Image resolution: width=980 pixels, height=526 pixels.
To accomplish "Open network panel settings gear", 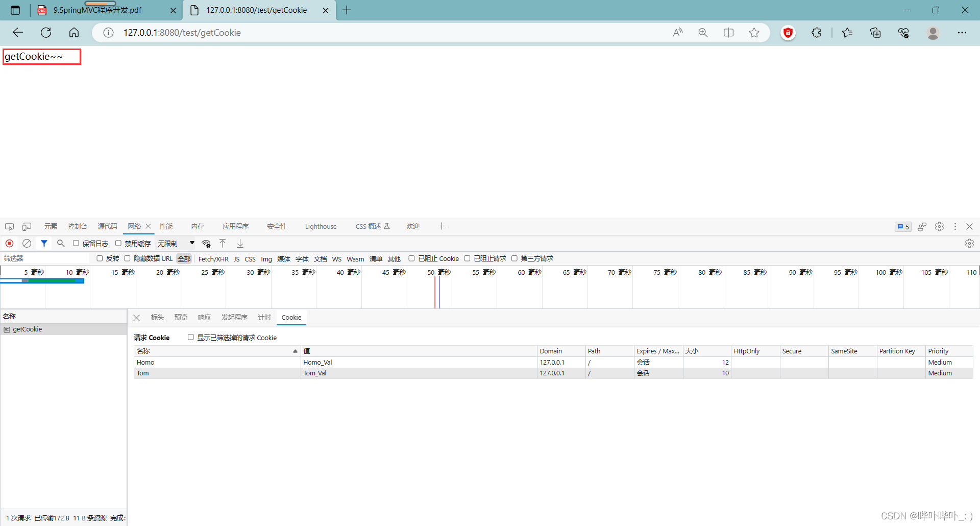I will (969, 244).
